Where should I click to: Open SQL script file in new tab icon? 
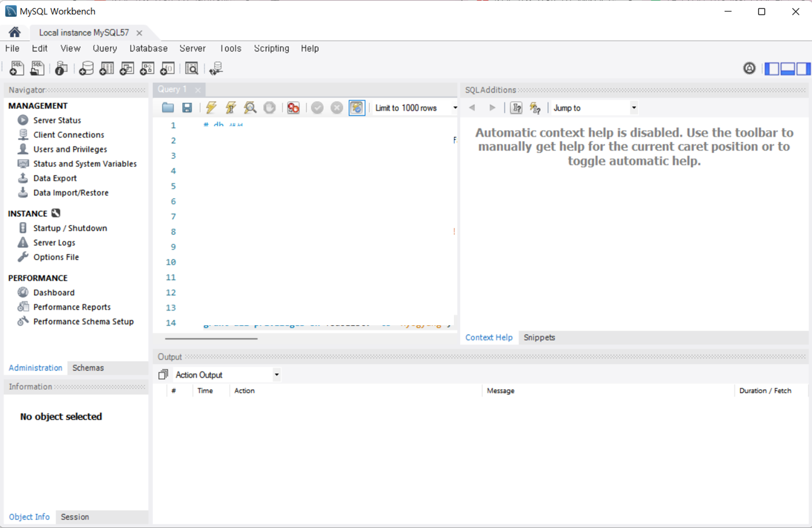pyautogui.click(x=37, y=69)
